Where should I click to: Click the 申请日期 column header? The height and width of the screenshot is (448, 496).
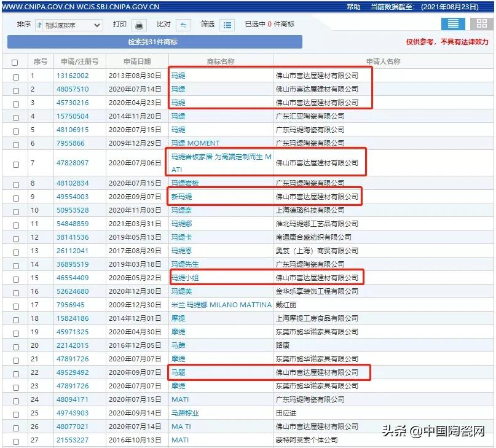(x=137, y=61)
